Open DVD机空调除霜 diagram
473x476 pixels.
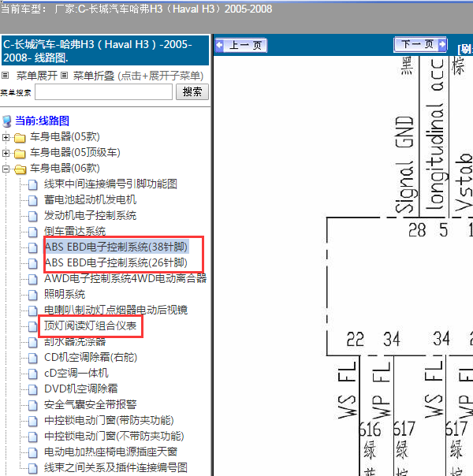80,389
